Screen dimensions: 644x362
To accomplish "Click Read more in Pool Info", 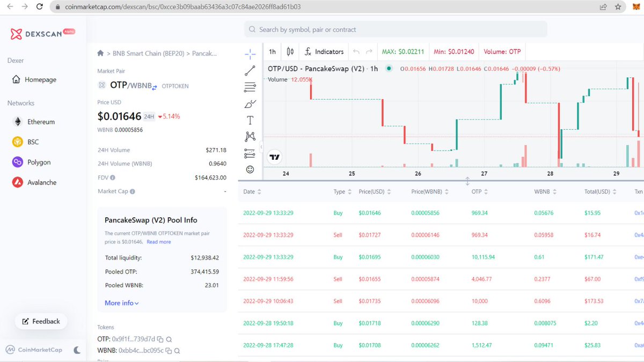I will 159,242.
